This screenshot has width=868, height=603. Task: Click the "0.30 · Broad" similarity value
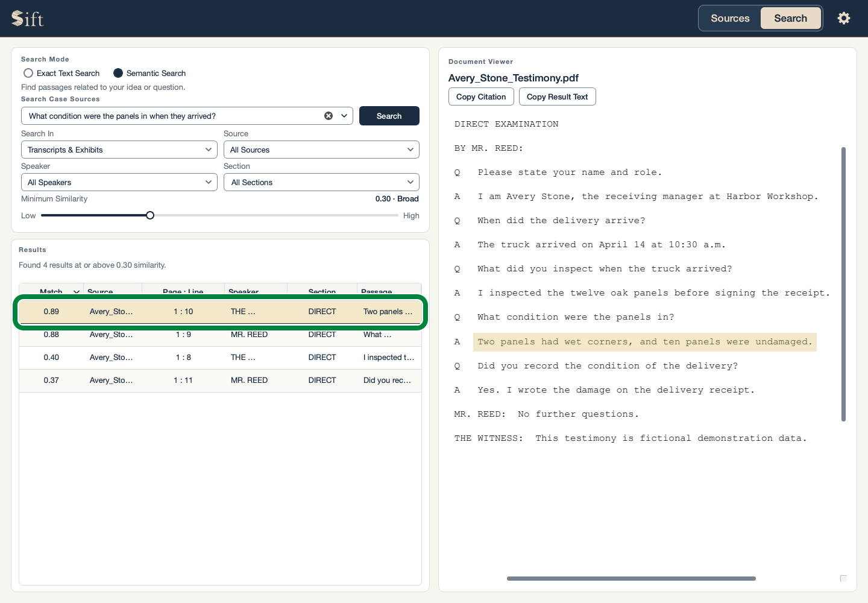(397, 198)
